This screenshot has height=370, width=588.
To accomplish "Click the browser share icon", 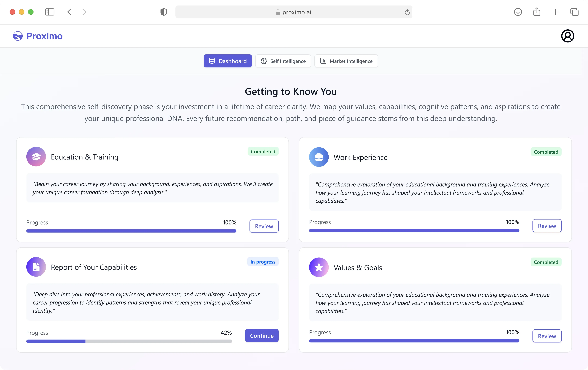I will point(536,12).
